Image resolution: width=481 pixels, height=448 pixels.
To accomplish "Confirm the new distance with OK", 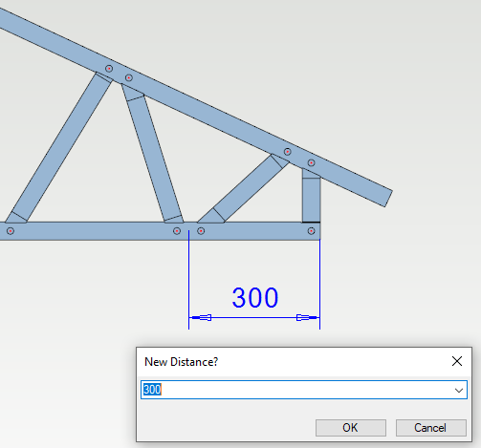I will pyautogui.click(x=351, y=428).
